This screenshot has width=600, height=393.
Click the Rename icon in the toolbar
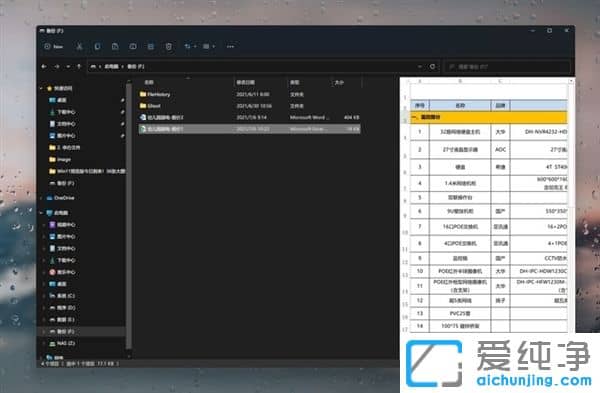[x=133, y=46]
